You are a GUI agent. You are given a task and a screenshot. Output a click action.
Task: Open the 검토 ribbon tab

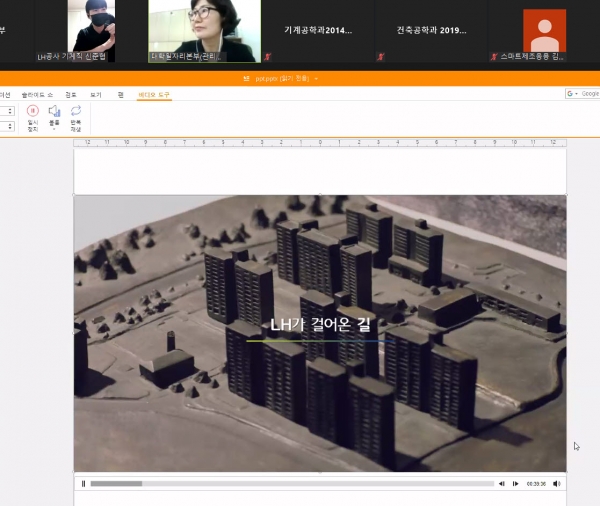tap(71, 94)
